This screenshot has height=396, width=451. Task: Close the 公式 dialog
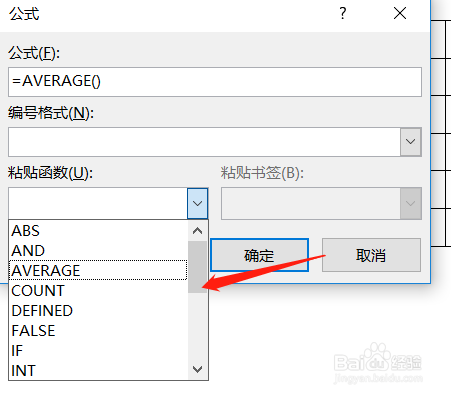coord(400,13)
